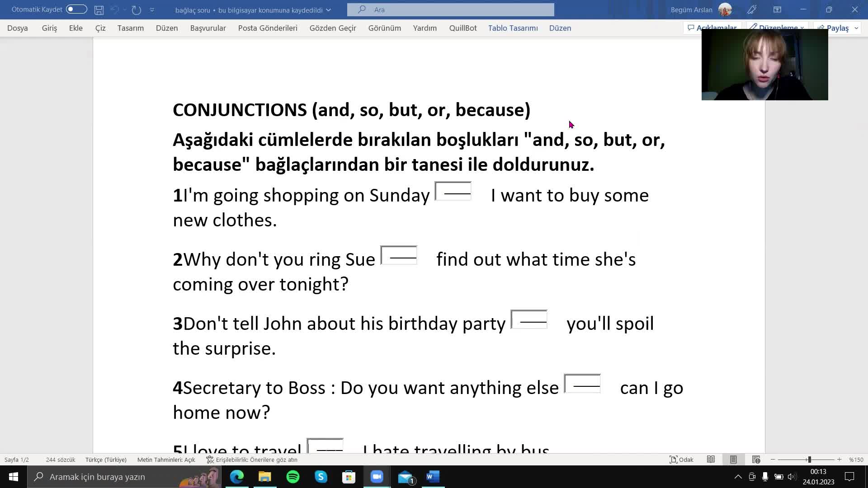Click the blank box after 'ring Sue'
Screen dimensions: 868x488
pos(399,255)
